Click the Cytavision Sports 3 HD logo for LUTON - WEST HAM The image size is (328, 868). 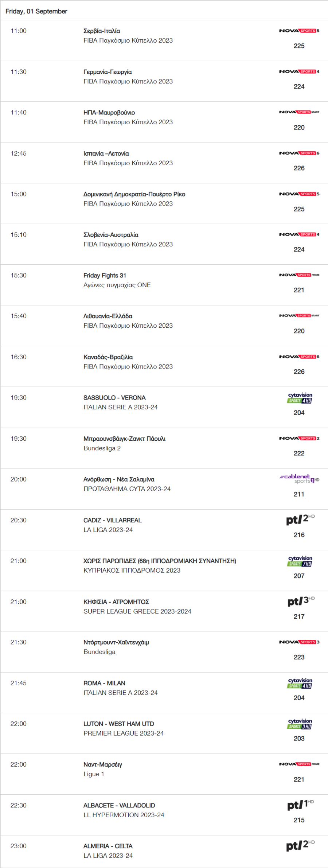click(x=300, y=724)
